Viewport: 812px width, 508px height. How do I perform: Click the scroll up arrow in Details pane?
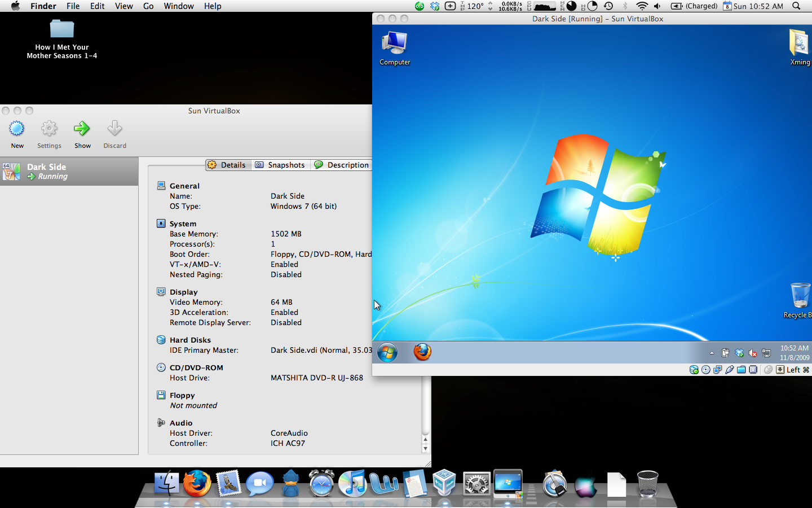425,439
